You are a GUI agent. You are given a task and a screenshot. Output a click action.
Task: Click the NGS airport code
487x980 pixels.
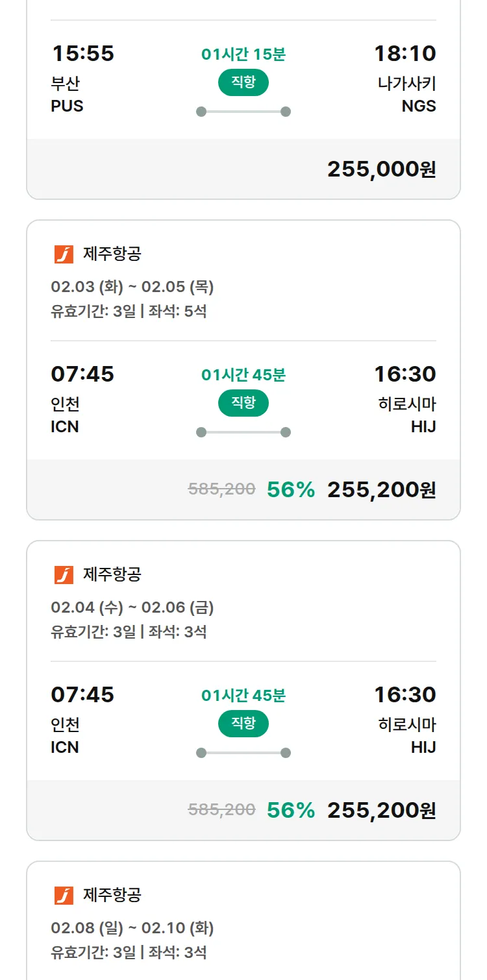[419, 106]
